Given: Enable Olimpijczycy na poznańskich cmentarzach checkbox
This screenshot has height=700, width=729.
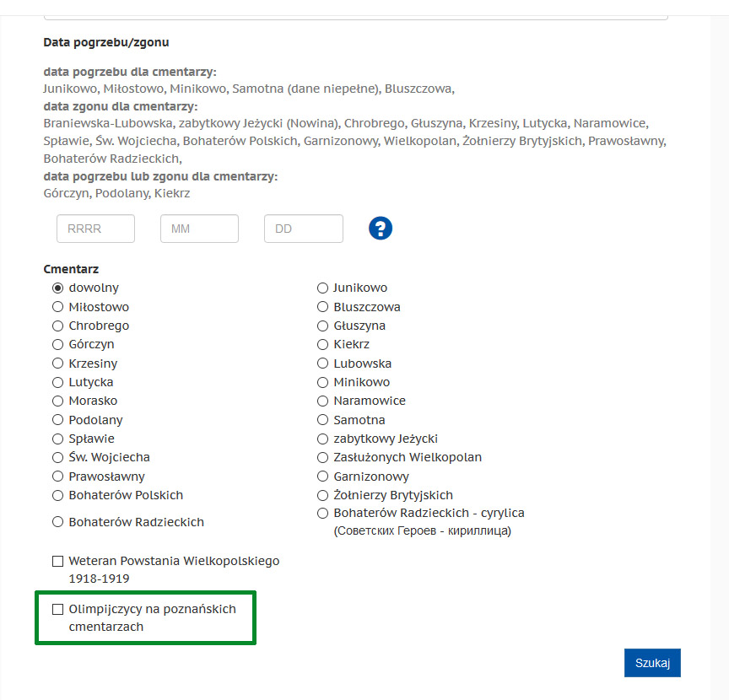Looking at the screenshot, I should (x=57, y=610).
